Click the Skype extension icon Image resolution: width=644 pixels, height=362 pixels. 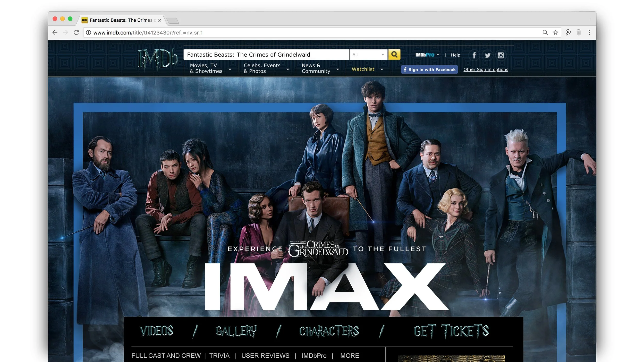click(x=568, y=32)
